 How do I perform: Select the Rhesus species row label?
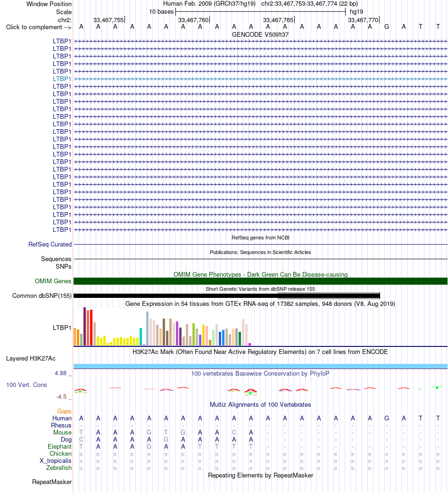click(x=61, y=426)
